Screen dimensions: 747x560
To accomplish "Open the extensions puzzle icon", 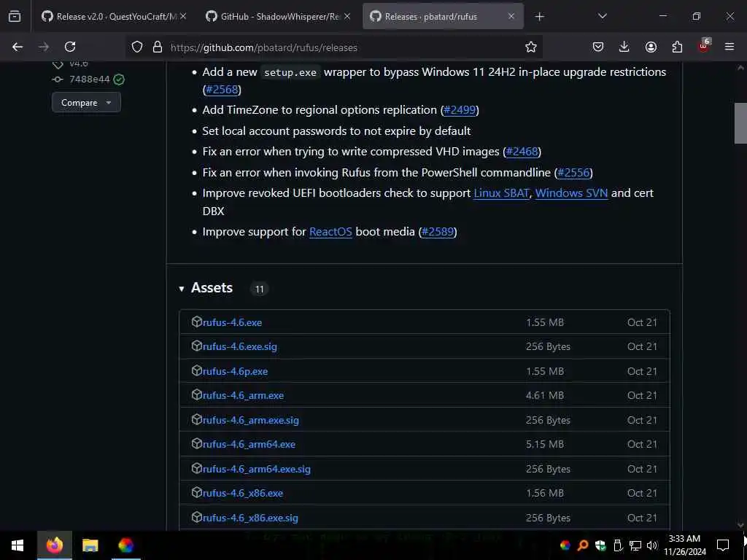I will coord(677,47).
